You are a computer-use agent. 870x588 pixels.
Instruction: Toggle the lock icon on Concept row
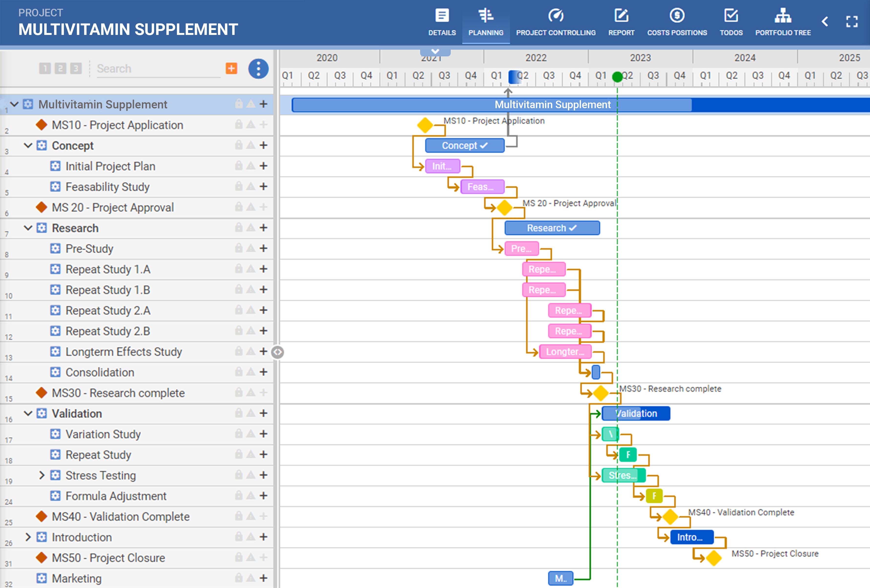(x=238, y=145)
